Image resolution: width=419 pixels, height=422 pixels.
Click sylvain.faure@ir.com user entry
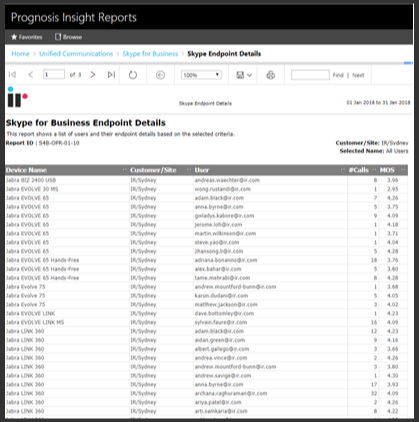tap(221, 322)
